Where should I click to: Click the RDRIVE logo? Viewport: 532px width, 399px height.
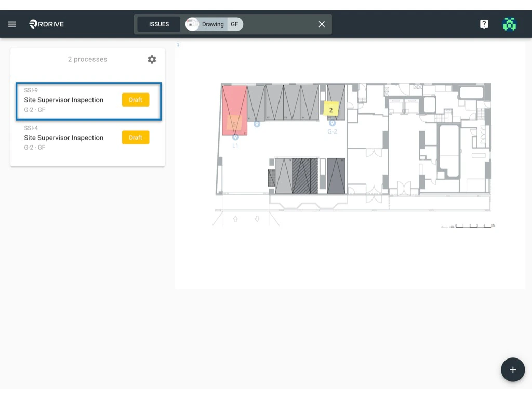pos(46,24)
